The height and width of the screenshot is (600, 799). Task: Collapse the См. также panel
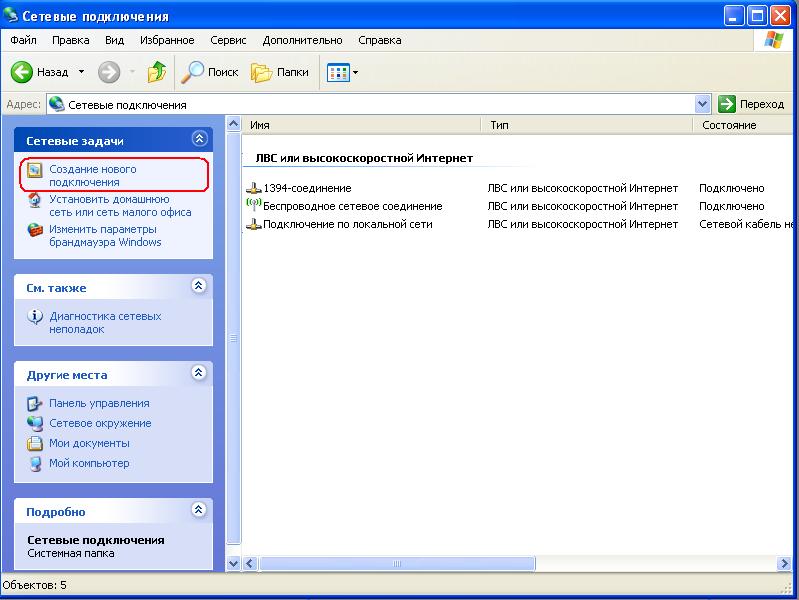(x=199, y=285)
